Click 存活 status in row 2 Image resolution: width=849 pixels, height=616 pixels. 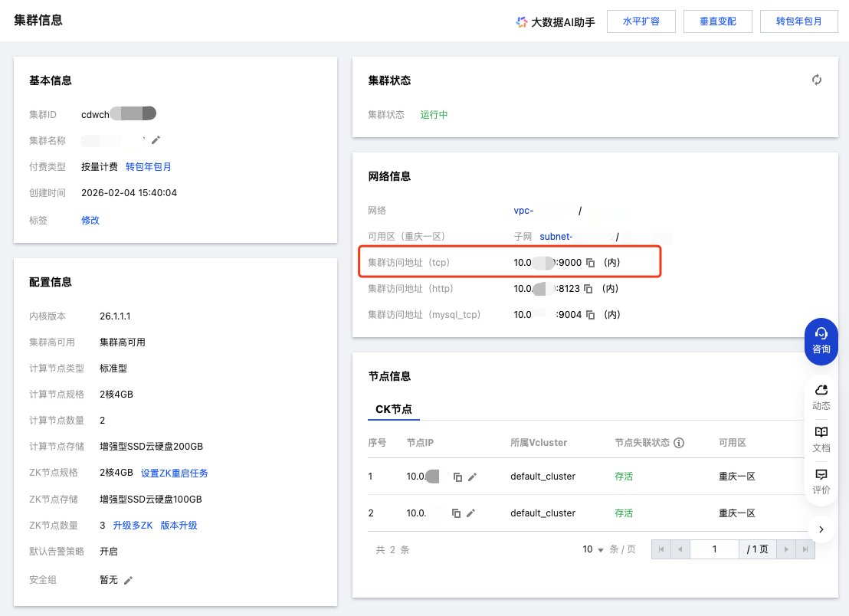tap(624, 513)
